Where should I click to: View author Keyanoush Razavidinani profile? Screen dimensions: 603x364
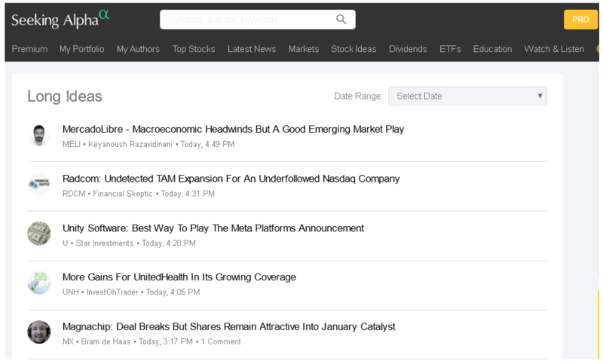130,144
